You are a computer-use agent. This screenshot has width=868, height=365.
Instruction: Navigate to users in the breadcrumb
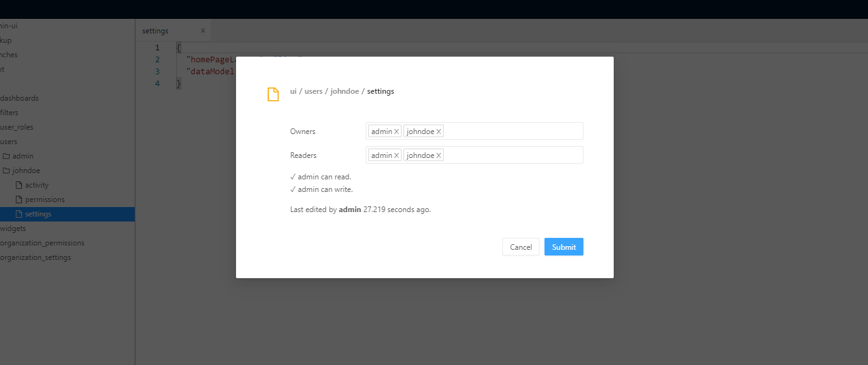click(x=313, y=91)
